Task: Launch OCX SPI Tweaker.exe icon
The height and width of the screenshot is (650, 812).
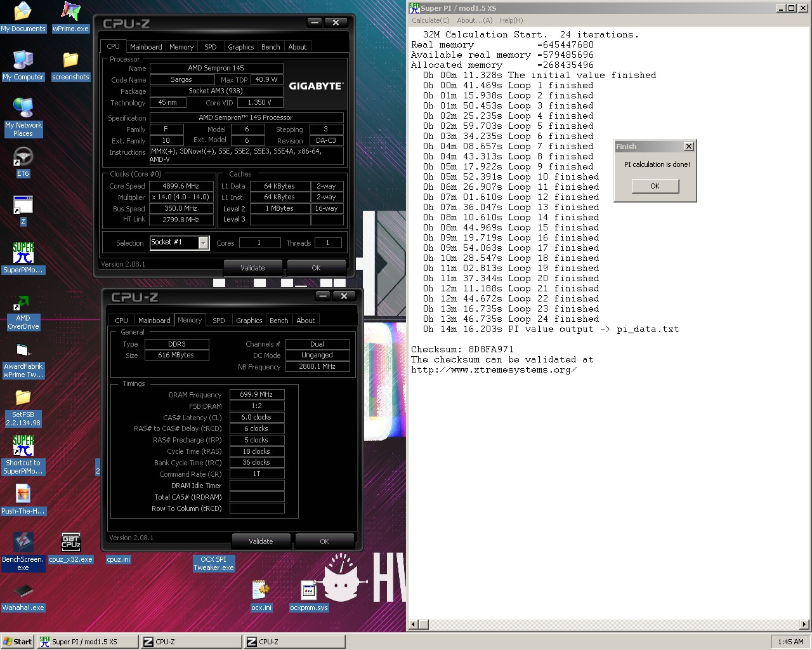Action: 214,563
